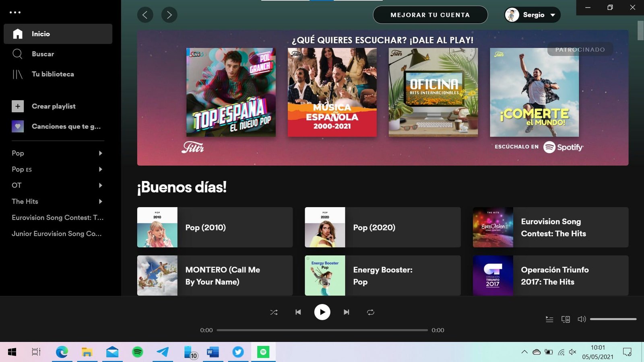Viewport: 644px width, 362px height.
Task: Expand the Pop folder arrow
Action: [101, 153]
